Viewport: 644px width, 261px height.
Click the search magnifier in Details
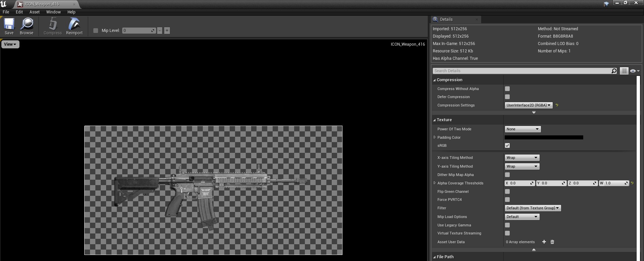pos(614,71)
